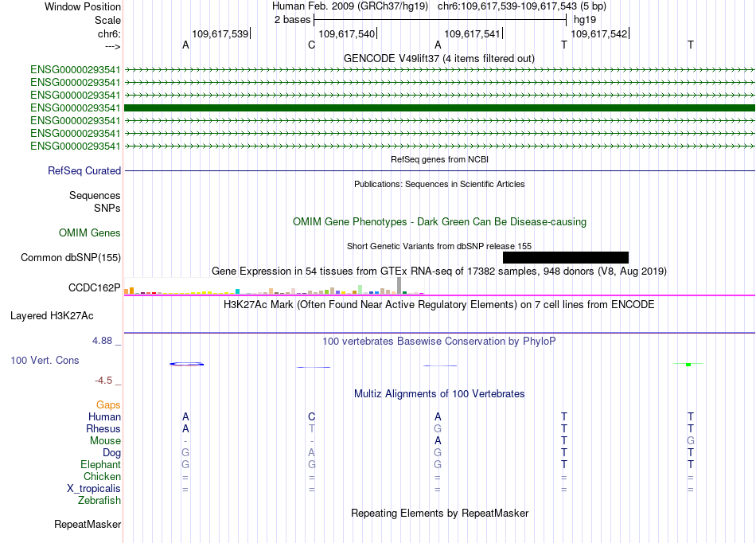Open the OMIM Genes track label
Image resolution: width=756 pixels, height=543 pixels.
pos(90,233)
